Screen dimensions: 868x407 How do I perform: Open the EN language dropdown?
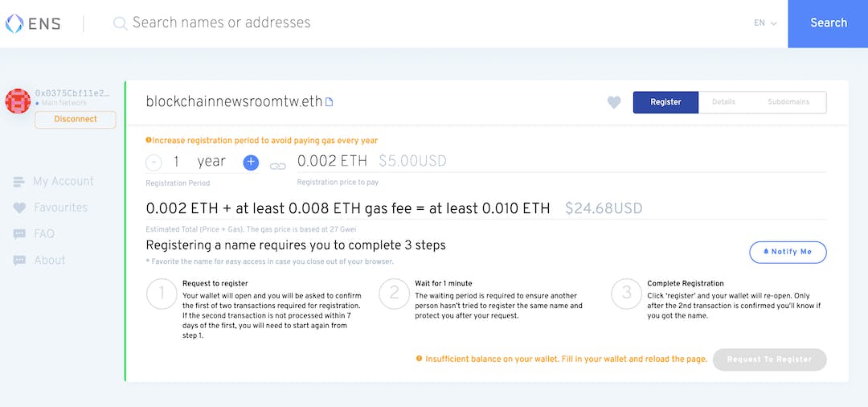765,23
